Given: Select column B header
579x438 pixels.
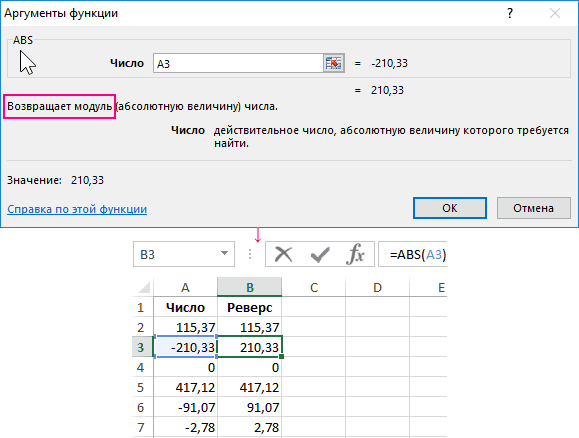Looking at the screenshot, I should coord(250,287).
